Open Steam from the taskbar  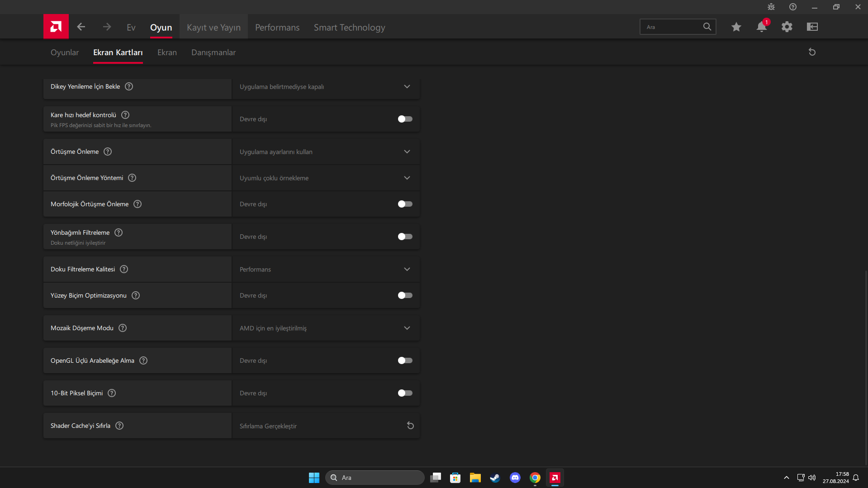pyautogui.click(x=495, y=478)
